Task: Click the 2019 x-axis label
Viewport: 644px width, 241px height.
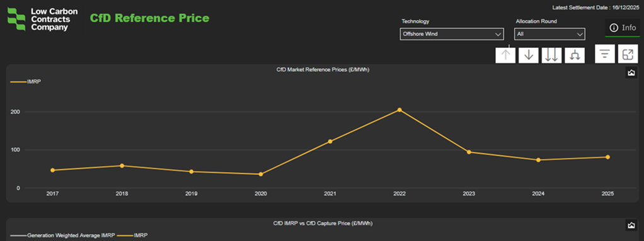Action: coord(192,194)
